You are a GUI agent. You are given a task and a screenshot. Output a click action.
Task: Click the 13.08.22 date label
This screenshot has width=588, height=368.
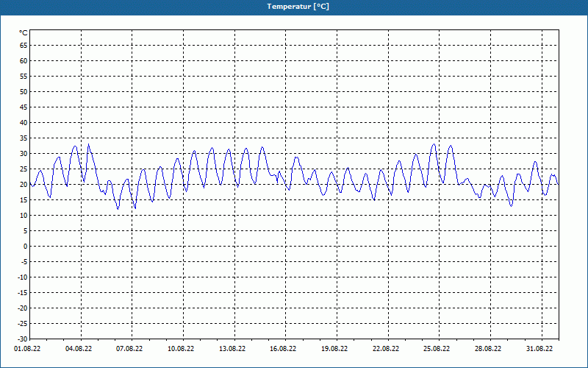232,349
